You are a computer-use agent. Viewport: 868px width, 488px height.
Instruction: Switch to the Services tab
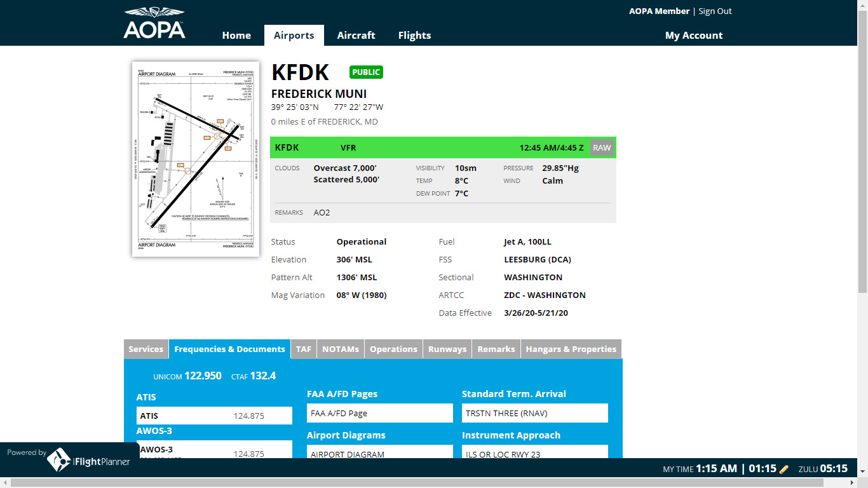tap(146, 349)
